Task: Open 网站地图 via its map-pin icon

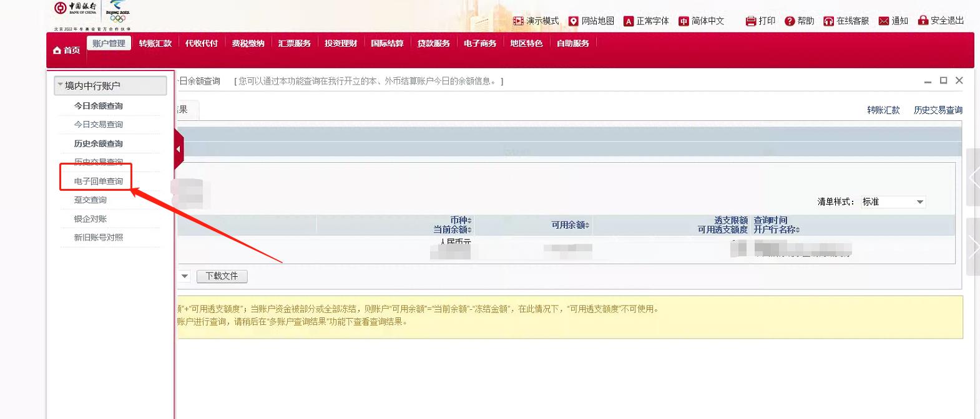Action: tap(573, 21)
